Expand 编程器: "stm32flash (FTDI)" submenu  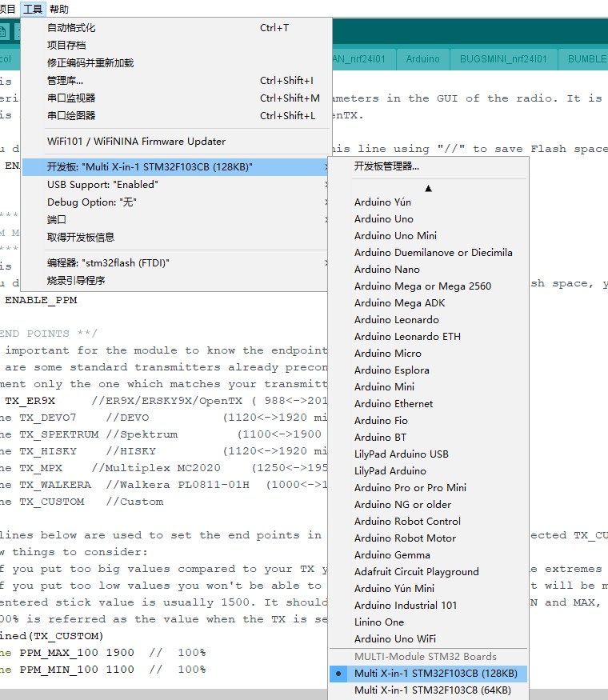pos(176,263)
